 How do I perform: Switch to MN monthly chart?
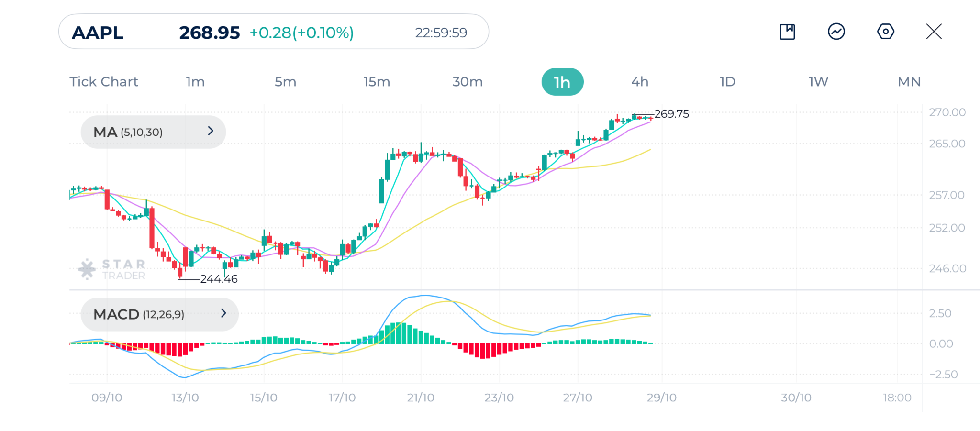[x=909, y=82]
